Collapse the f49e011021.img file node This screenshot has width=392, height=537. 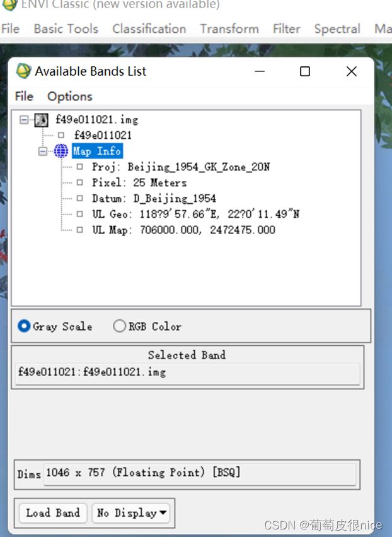pos(24,120)
